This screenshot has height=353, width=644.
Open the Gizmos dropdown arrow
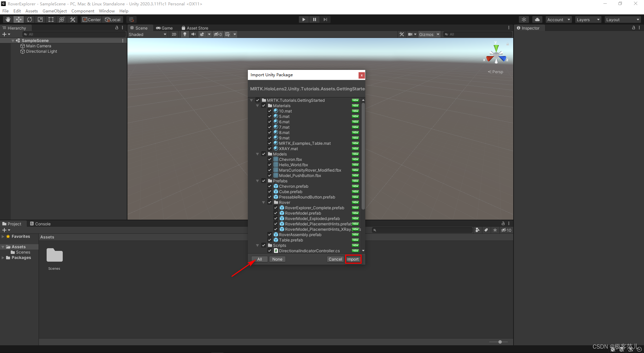pos(438,34)
